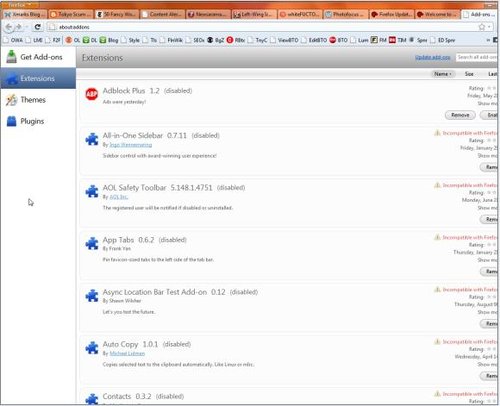
Task: Switch to the Tokyo Scum tab
Action: [x=71, y=14]
